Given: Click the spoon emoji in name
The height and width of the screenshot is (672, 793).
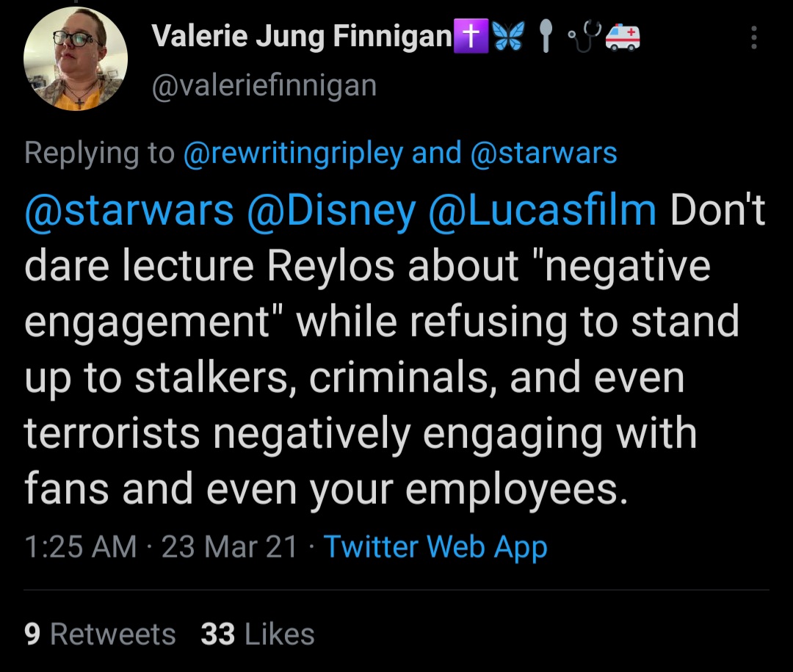Looking at the screenshot, I should (545, 37).
